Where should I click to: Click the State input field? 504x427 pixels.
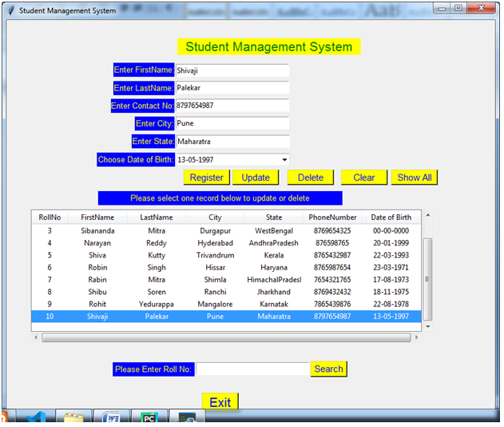tap(232, 142)
